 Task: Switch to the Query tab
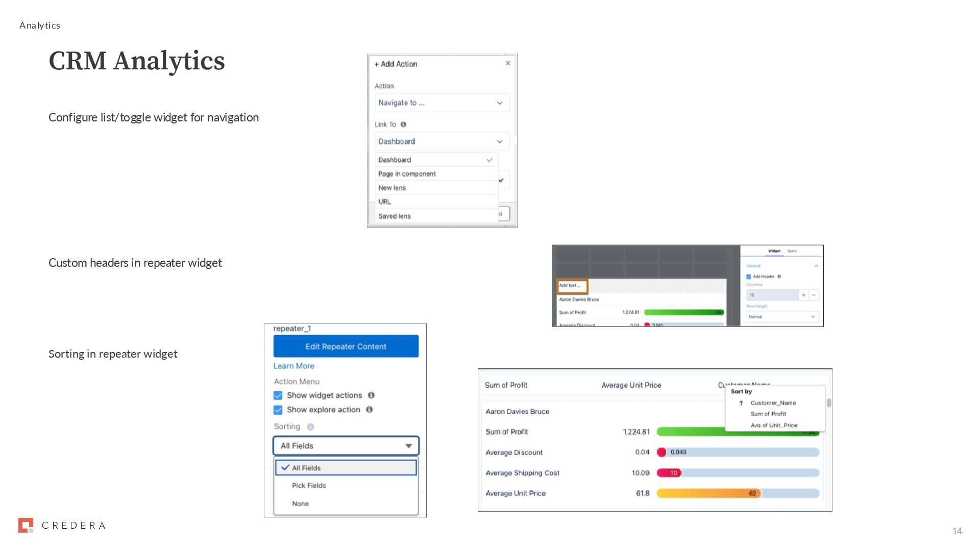click(x=792, y=251)
